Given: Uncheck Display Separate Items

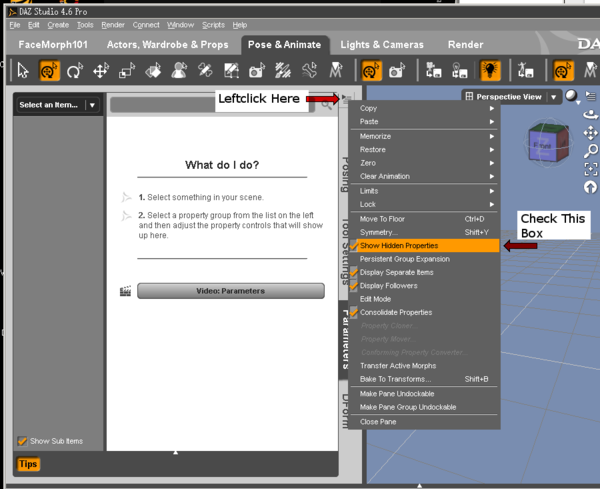Looking at the screenshot, I should (x=424, y=272).
